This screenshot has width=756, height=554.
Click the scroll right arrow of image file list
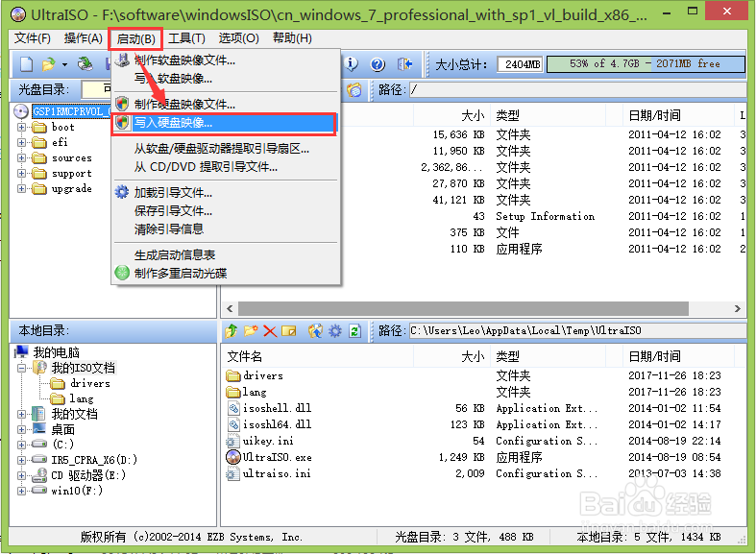737,308
